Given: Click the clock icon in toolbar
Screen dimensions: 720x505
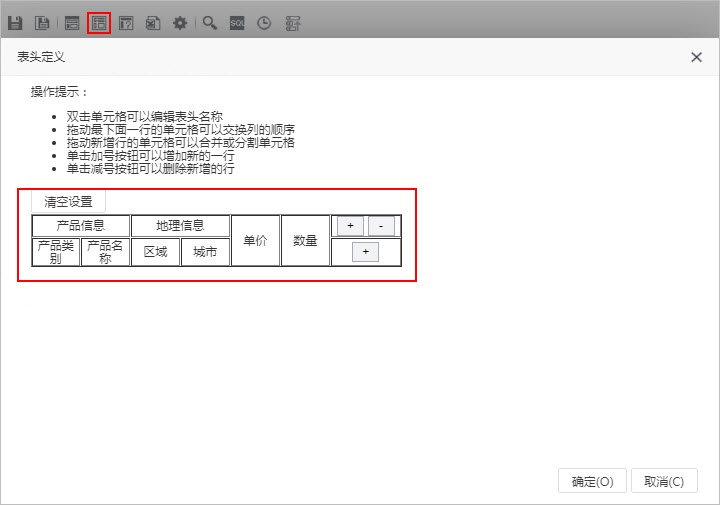Looking at the screenshot, I should tap(264, 23).
